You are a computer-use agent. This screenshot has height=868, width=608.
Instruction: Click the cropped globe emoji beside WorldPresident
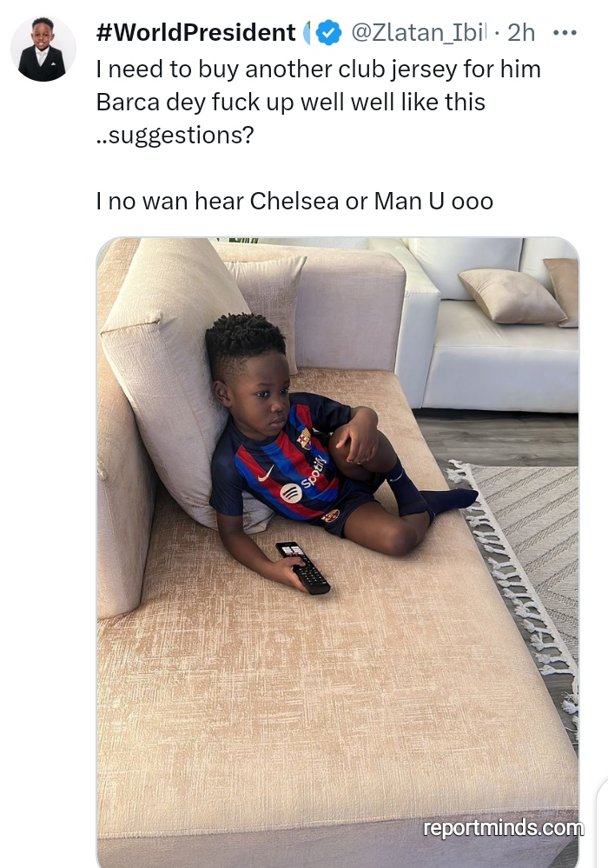(x=307, y=33)
